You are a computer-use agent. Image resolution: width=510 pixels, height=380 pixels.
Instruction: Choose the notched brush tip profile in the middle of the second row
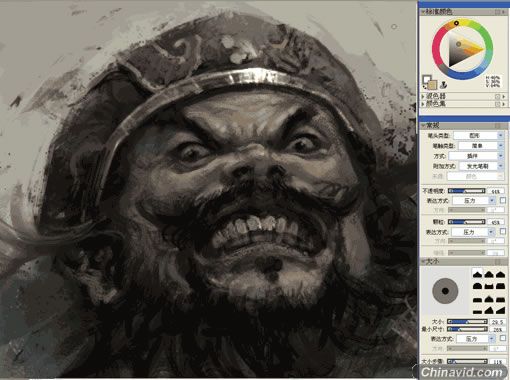coord(489,286)
